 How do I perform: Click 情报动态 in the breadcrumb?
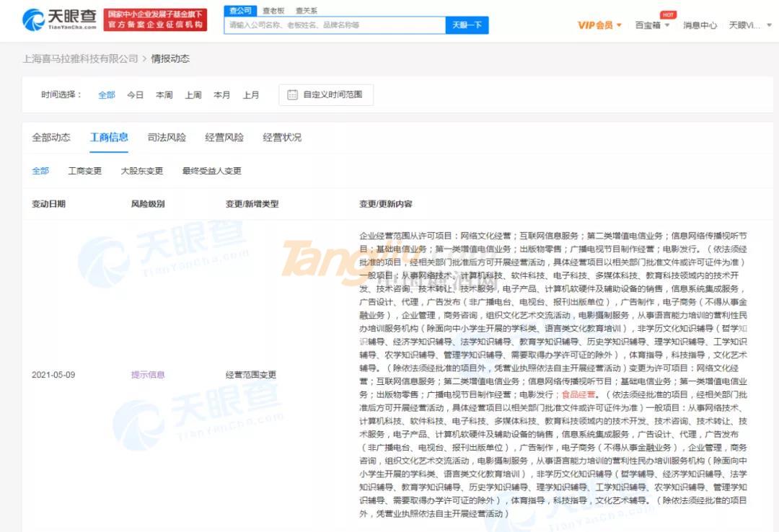tap(170, 58)
